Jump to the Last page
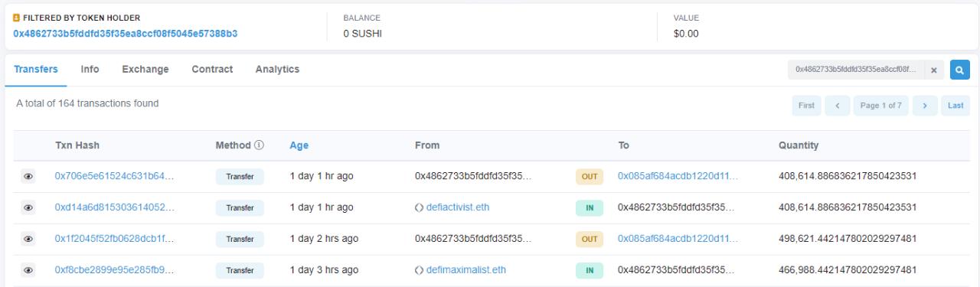 955,106
